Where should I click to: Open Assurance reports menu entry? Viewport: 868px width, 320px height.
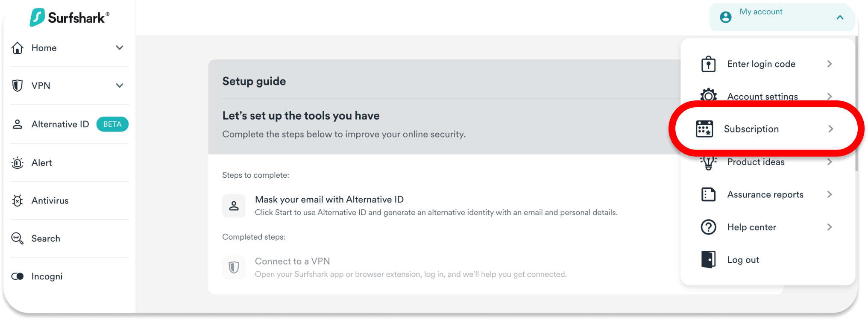coord(765,195)
